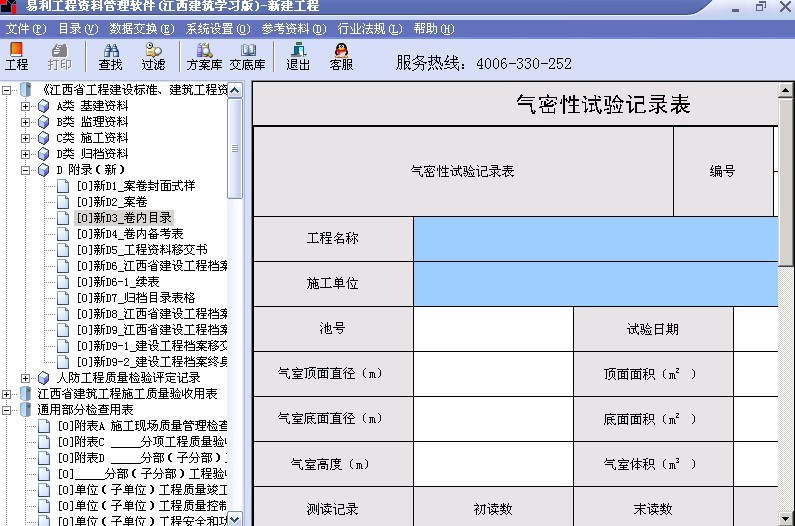The width and height of the screenshot is (795, 526).
Task: Expand the A类 基建资料 node
Action: (x=26, y=106)
